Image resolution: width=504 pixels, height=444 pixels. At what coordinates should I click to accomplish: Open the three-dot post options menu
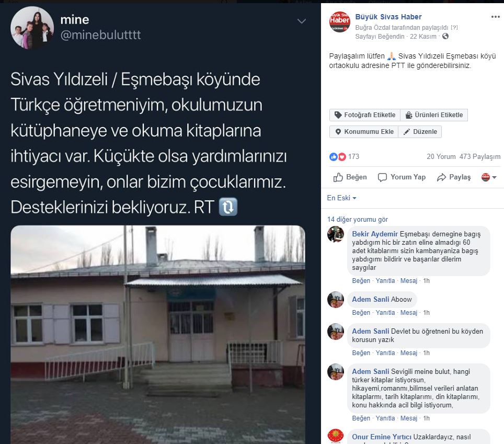[x=495, y=17]
